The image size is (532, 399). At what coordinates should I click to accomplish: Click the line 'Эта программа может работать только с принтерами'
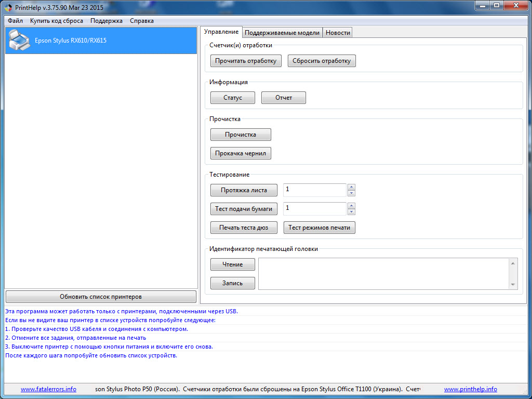pos(122,311)
